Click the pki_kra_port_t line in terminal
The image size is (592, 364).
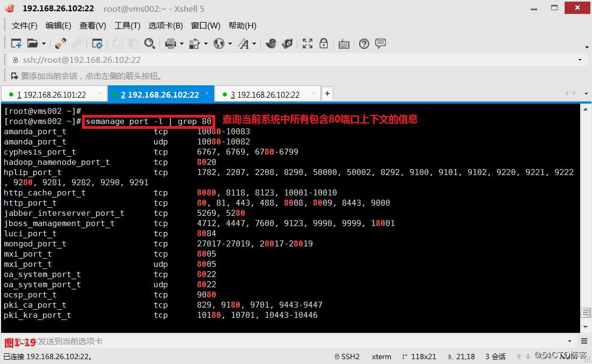pos(160,315)
